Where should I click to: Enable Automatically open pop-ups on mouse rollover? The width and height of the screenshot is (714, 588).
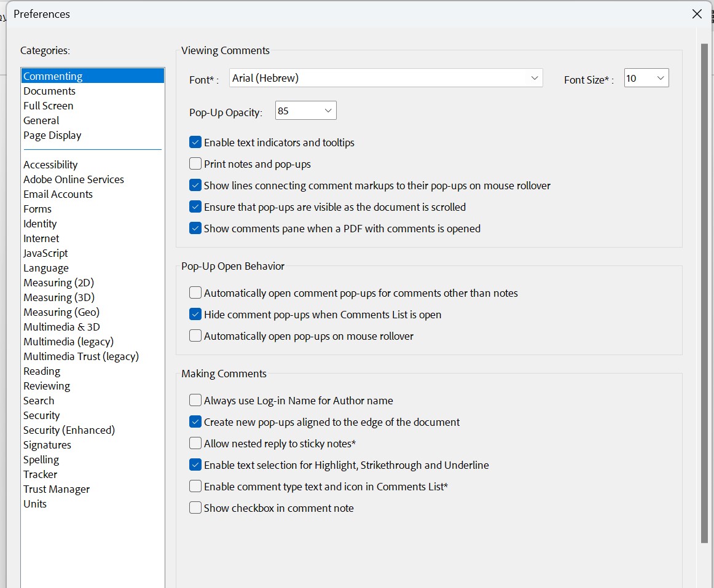pos(195,336)
